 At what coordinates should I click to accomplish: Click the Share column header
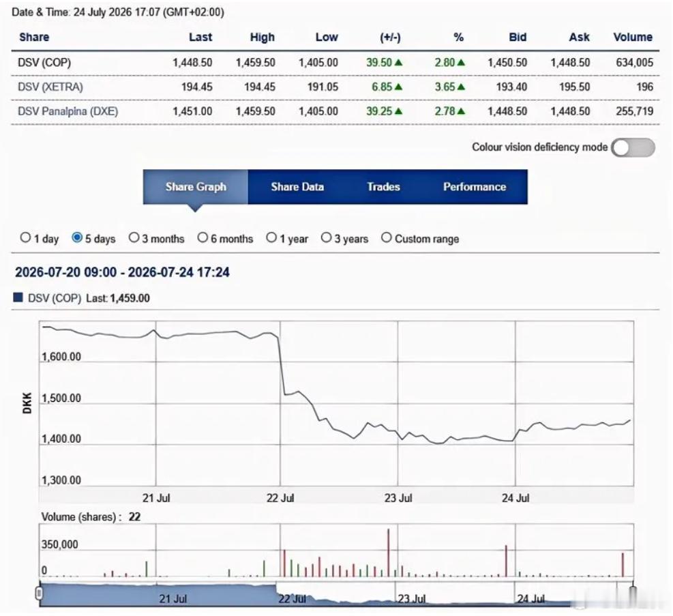[x=34, y=38]
